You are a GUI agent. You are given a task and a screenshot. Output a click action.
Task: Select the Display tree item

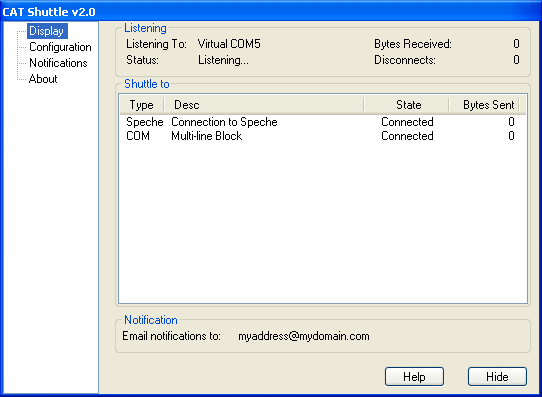click(x=47, y=31)
